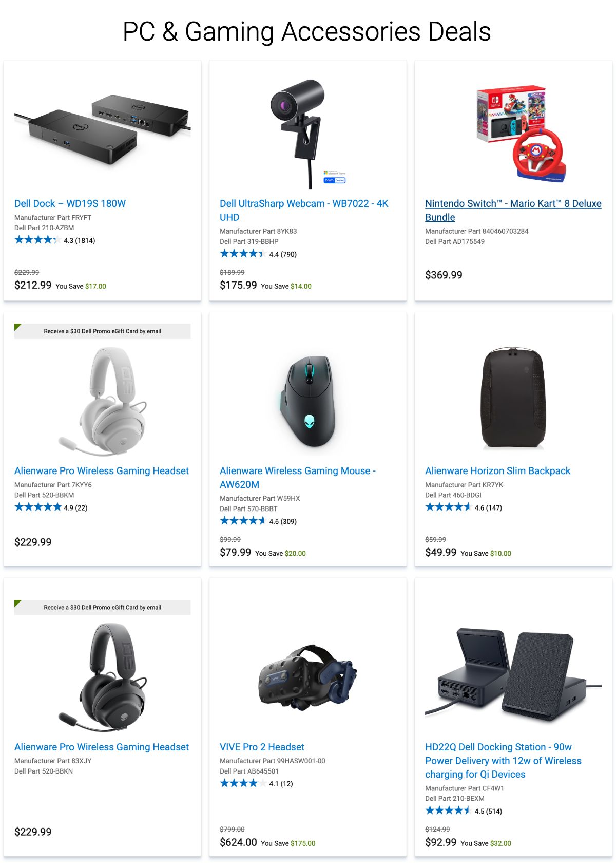Click star rating of Dell Dock WD19S
The height and width of the screenshot is (866, 616).
tap(37, 240)
